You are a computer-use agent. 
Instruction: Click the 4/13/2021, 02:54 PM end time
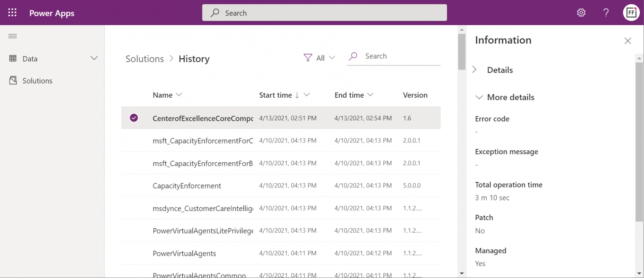pyautogui.click(x=363, y=118)
